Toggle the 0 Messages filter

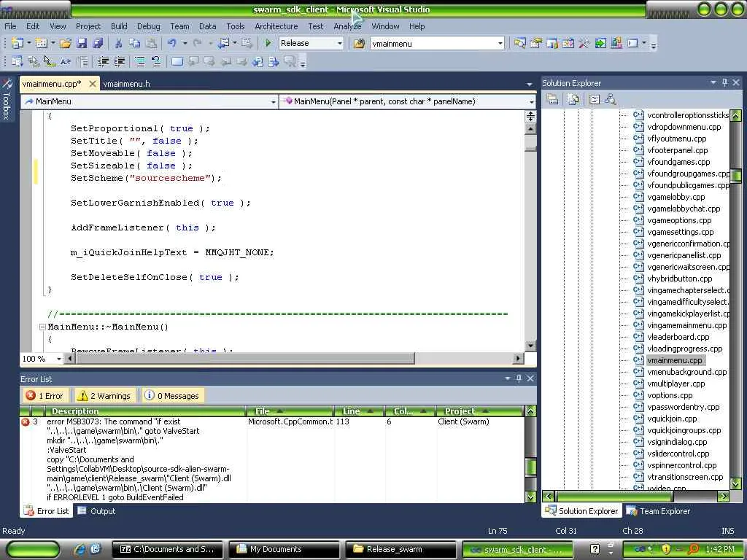(x=172, y=396)
